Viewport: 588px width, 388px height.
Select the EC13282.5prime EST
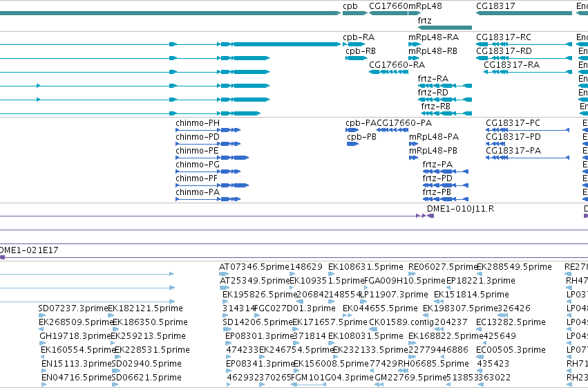pyautogui.click(x=480, y=329)
